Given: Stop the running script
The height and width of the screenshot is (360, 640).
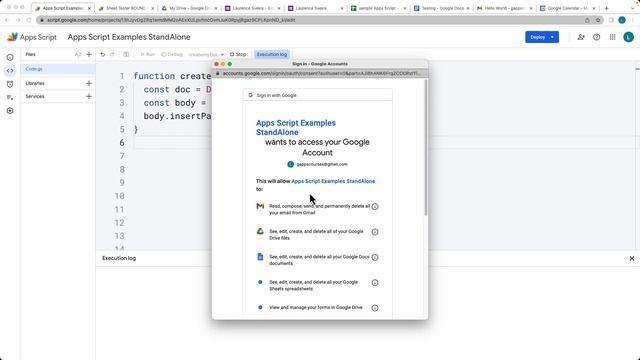Looking at the screenshot, I should [x=238, y=54].
